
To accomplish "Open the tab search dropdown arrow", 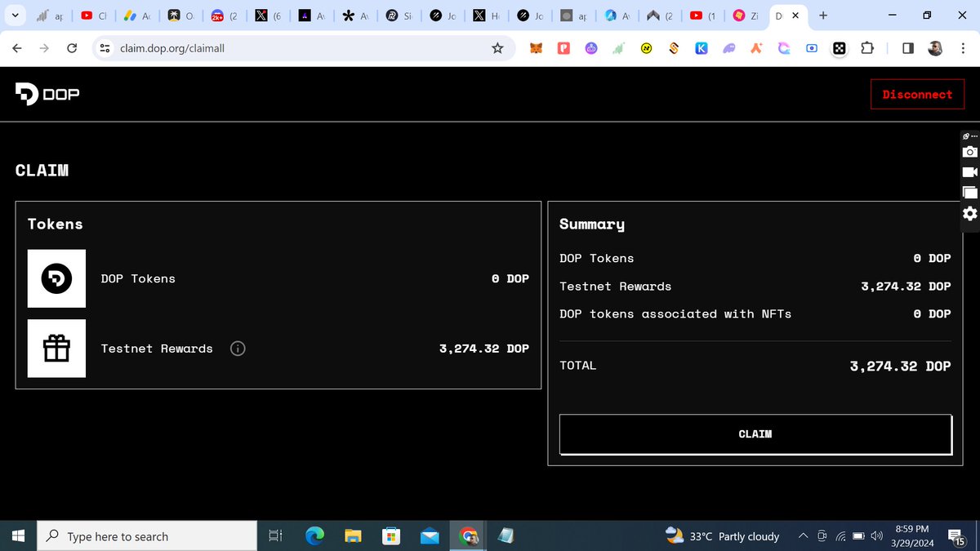I will pos(15,16).
